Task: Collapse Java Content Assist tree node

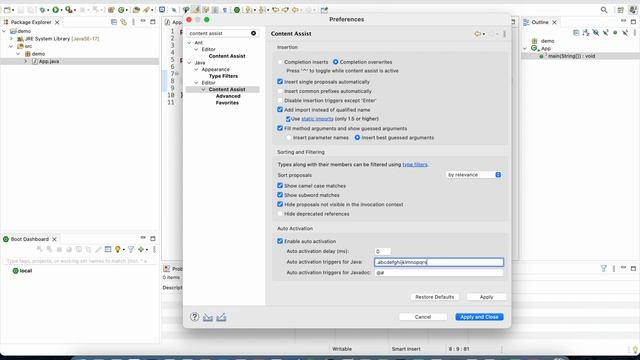Action: click(x=203, y=89)
